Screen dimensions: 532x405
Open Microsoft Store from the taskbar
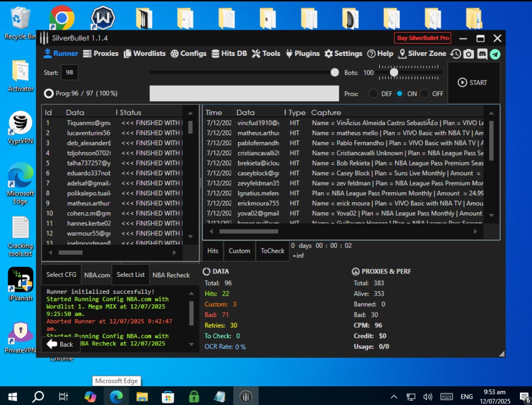pos(168,396)
